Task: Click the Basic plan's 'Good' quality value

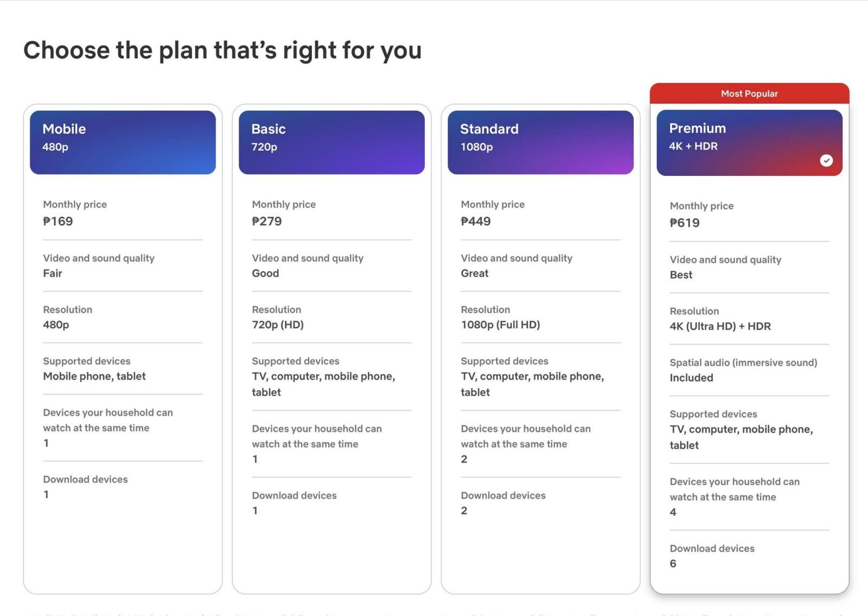Action: (265, 274)
